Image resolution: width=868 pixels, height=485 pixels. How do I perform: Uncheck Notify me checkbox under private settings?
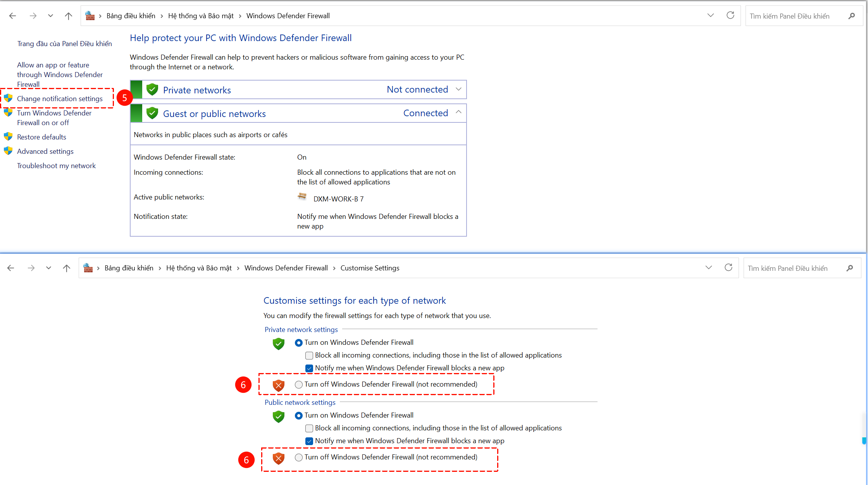[x=309, y=368]
